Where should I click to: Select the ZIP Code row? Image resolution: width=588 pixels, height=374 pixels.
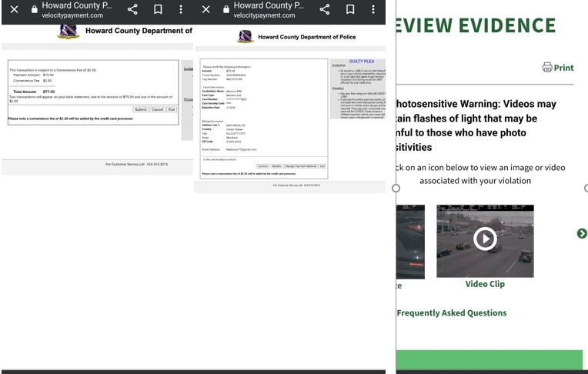[222, 142]
